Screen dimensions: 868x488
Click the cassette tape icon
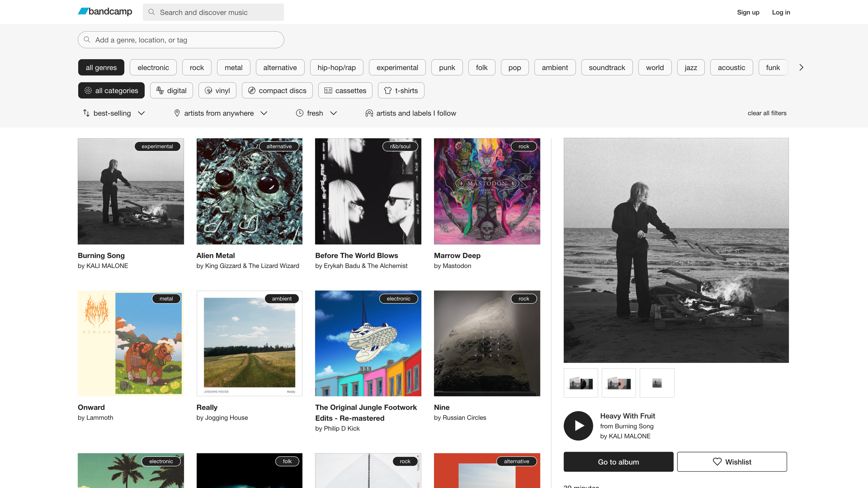pyautogui.click(x=328, y=90)
